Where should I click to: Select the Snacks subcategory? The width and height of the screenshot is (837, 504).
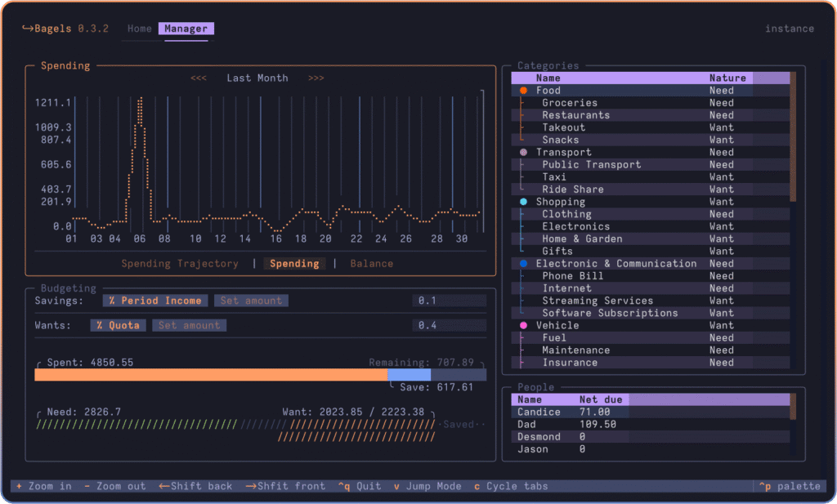point(650,140)
